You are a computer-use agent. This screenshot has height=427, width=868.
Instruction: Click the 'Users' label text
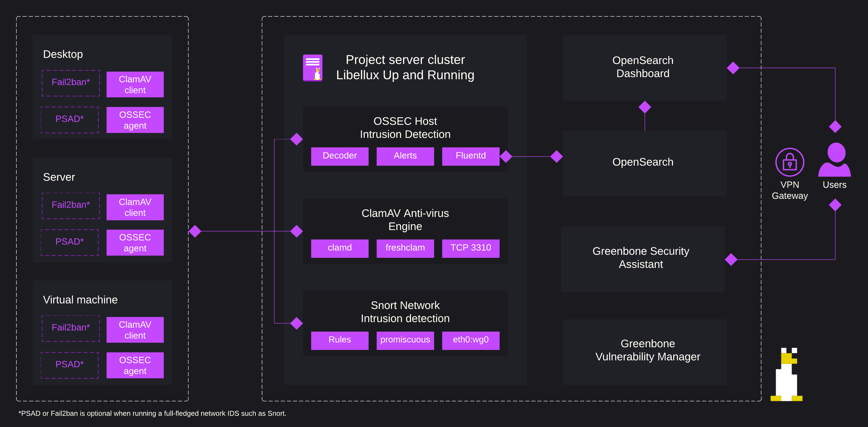[834, 185]
